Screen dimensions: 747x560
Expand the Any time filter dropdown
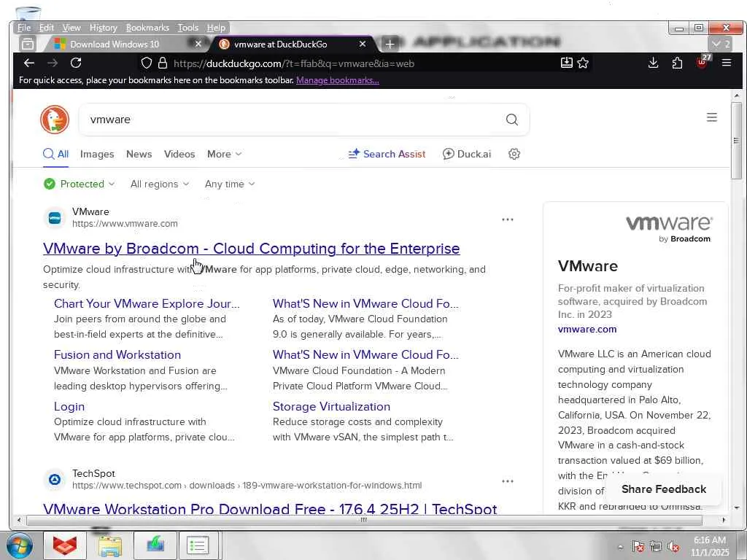click(x=230, y=184)
